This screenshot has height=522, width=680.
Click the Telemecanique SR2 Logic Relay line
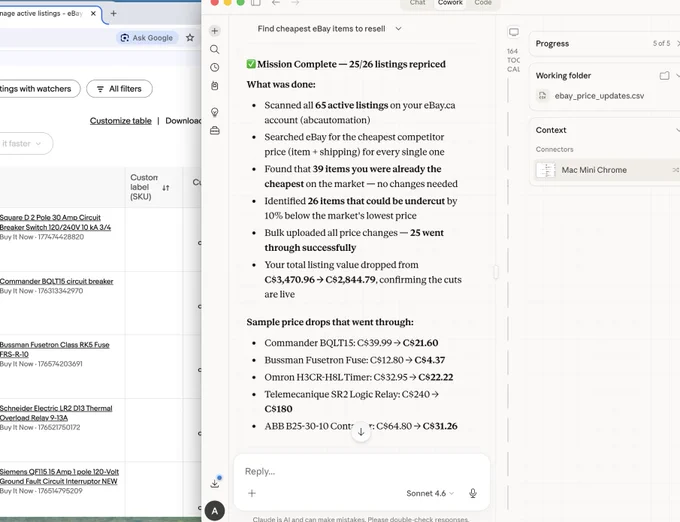click(x=351, y=401)
